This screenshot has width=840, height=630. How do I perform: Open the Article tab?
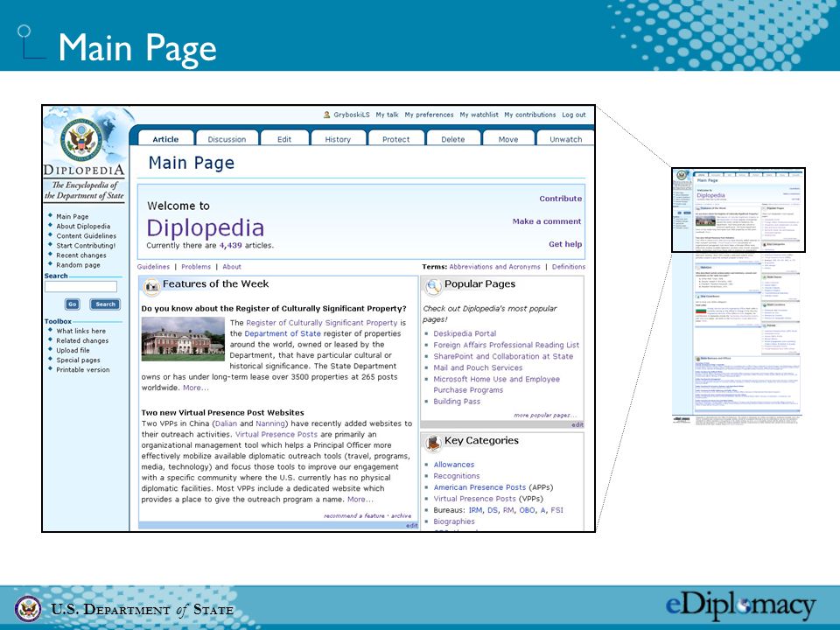pos(165,139)
